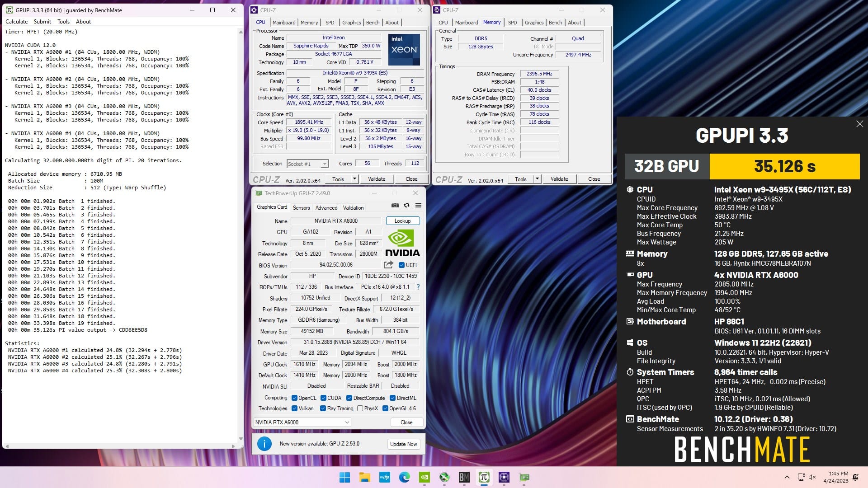Open Socket #1 selection dropdown in CPU-Z
The height and width of the screenshot is (488, 868).
323,163
